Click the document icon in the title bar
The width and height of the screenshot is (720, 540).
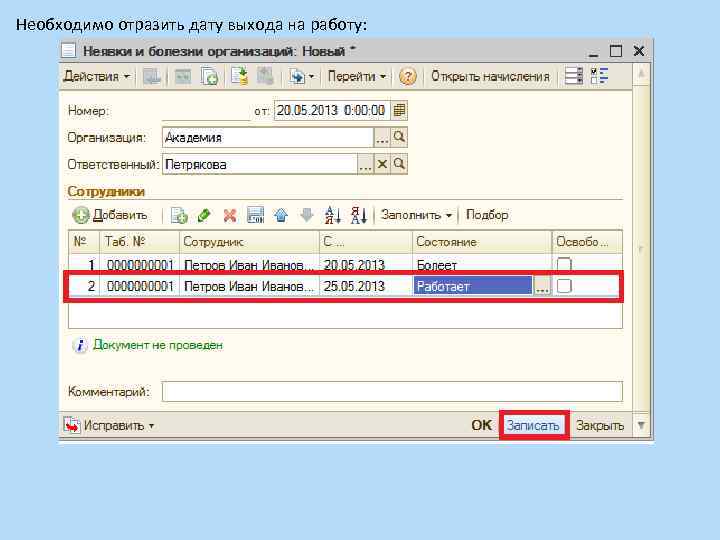tap(68, 50)
